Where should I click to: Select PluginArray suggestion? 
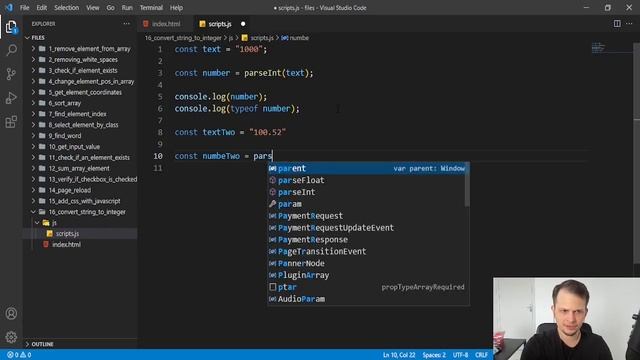[369, 275]
